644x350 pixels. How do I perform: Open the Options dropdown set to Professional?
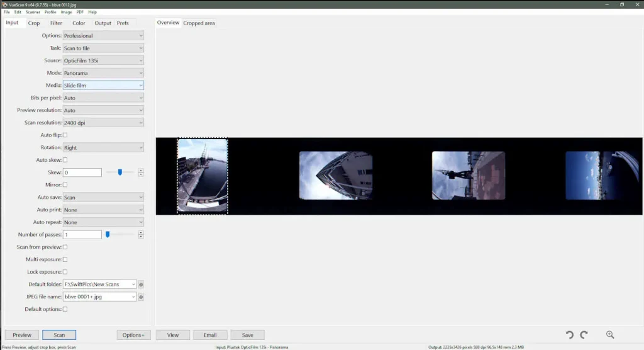click(x=103, y=36)
